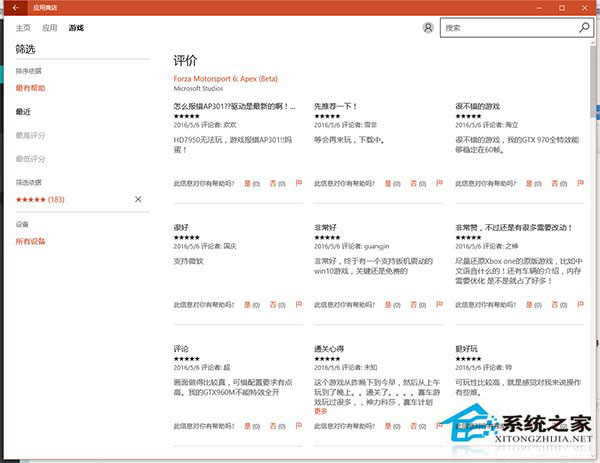Mark 评论 review by 超 helpful 是
Image resolution: width=600 pixels, height=463 pixels.
click(252, 426)
